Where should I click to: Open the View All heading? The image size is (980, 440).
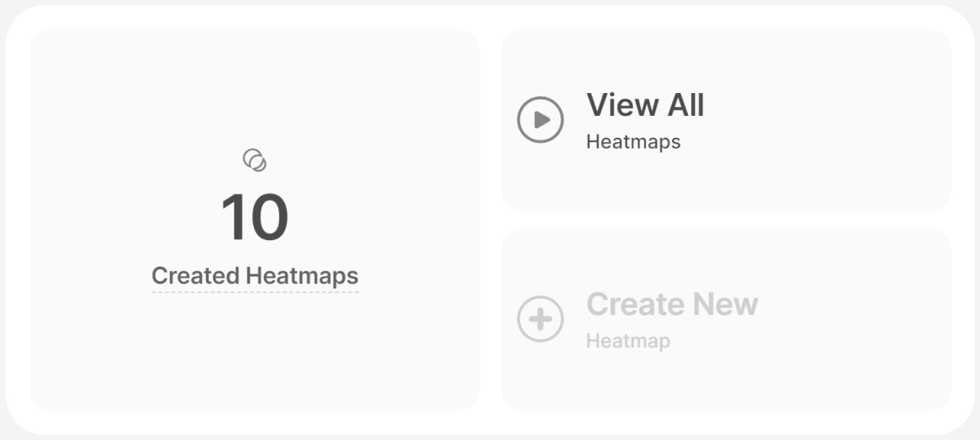pyautogui.click(x=645, y=105)
